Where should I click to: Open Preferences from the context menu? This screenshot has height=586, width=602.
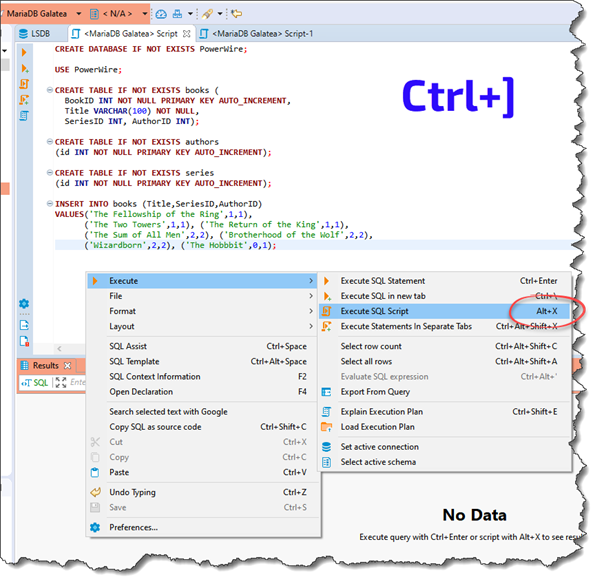133,527
